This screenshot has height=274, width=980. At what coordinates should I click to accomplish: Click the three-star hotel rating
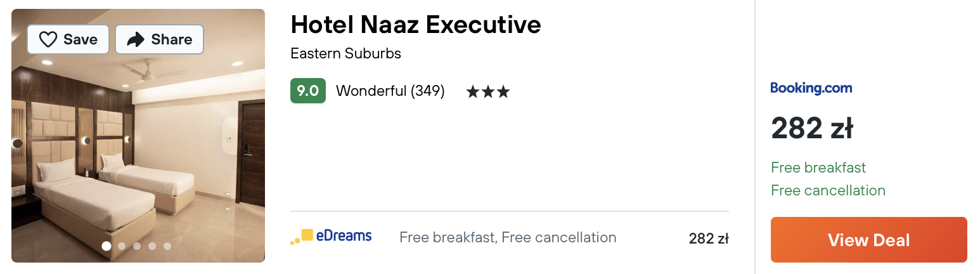[487, 92]
